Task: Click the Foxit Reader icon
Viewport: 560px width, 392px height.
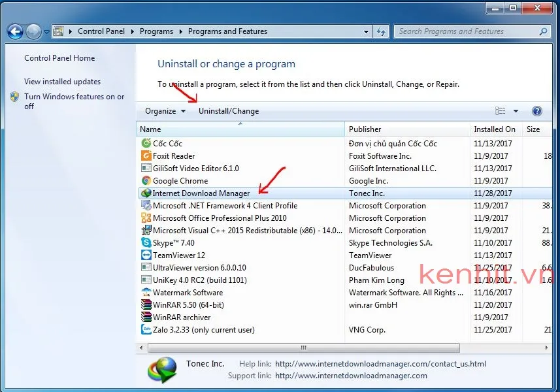Action: [146, 155]
